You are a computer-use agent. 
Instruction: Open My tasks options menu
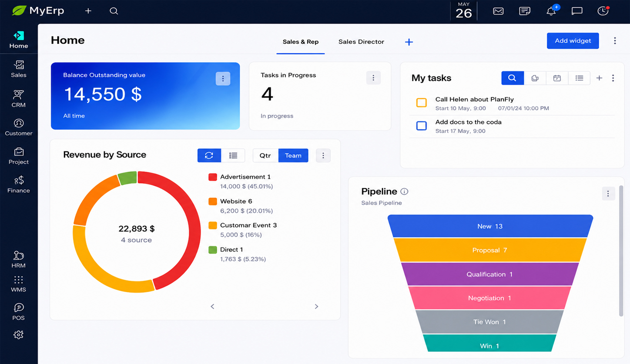tap(613, 78)
